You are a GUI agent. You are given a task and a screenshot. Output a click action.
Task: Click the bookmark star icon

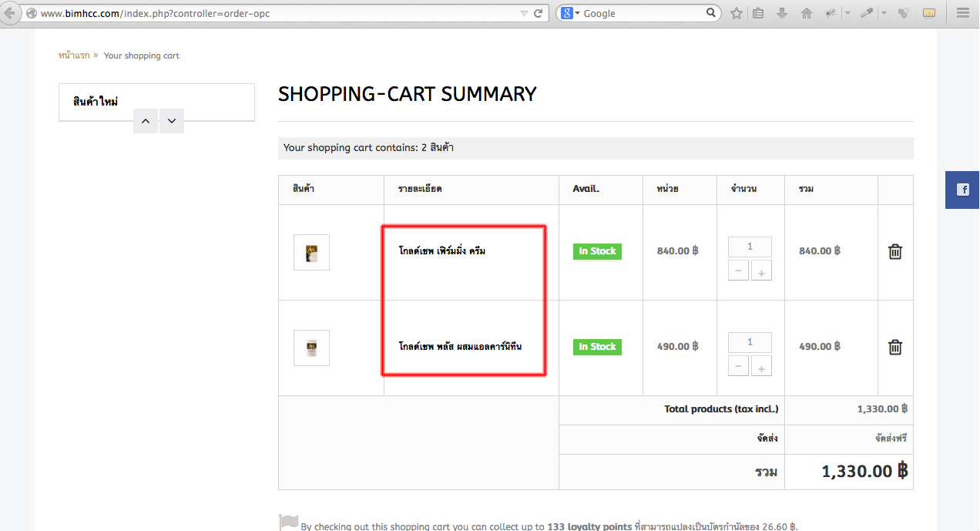coord(737,13)
